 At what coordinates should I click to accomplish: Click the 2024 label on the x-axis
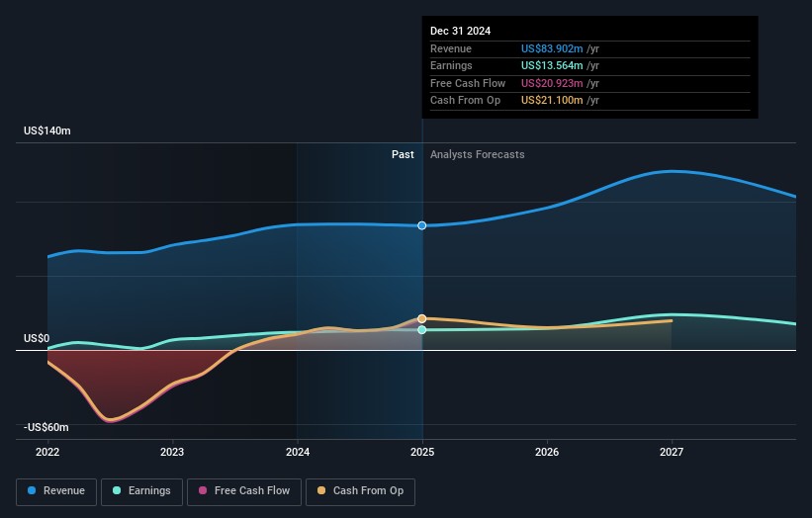pos(297,452)
